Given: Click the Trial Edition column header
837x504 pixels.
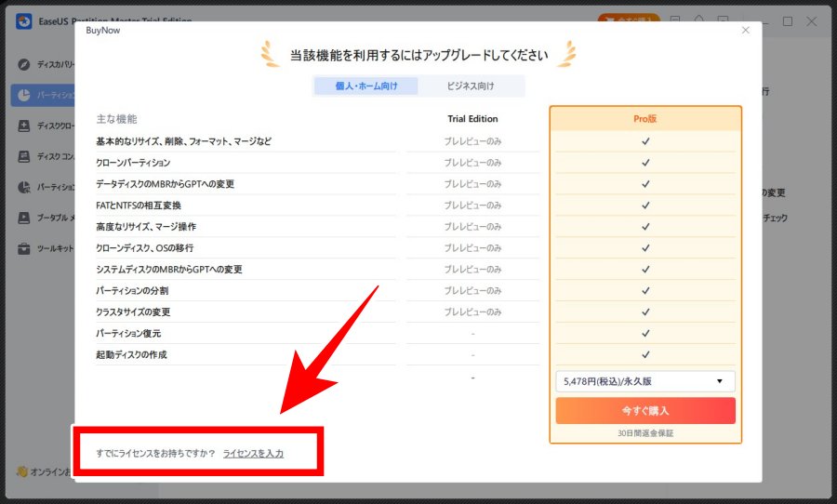Looking at the screenshot, I should click(472, 118).
